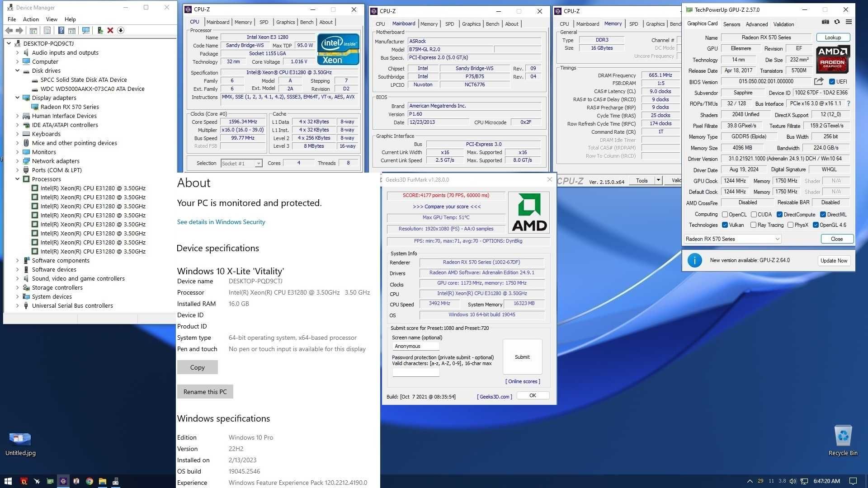
Task: Click Compare your score link in FurMark
Action: coord(446,206)
